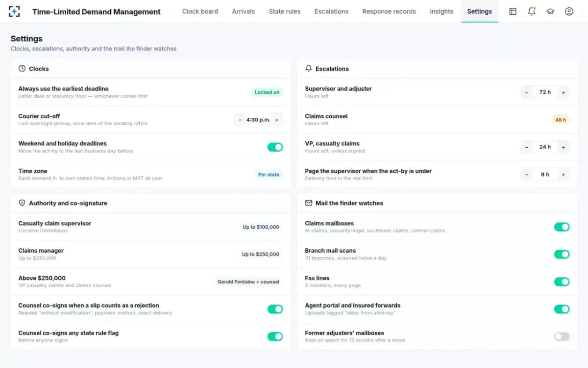The image size is (588, 368).
Task: Decrease Supervisor and adjuster hours
Action: click(527, 92)
